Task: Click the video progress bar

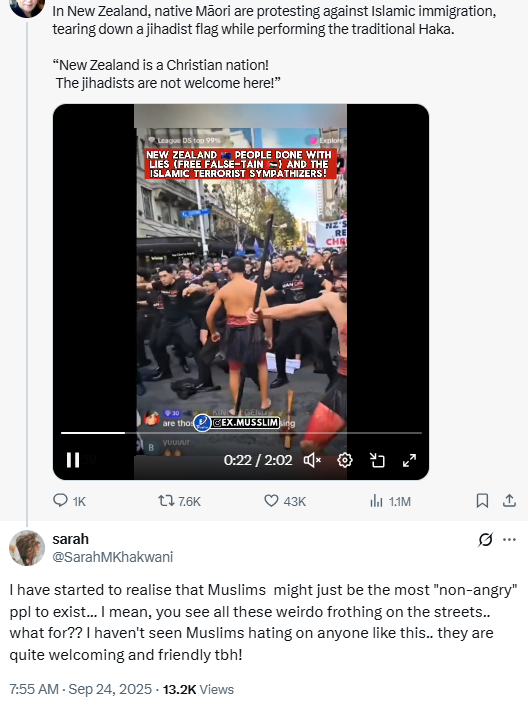Action: 241,433
